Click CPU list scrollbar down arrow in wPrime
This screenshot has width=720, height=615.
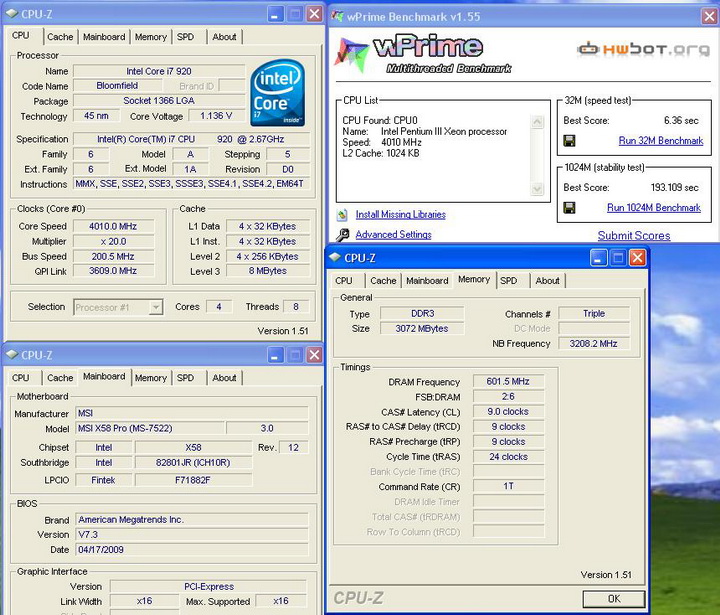[x=537, y=188]
